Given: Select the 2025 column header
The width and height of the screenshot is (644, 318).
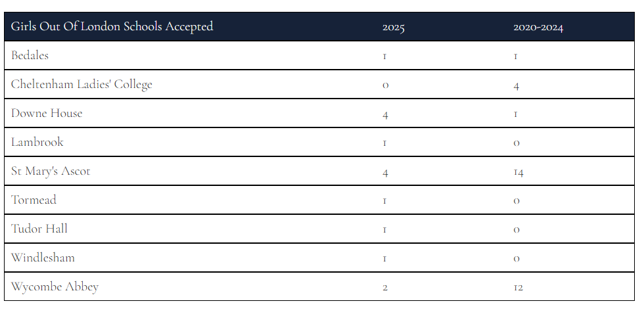Looking at the screenshot, I should click(x=393, y=28).
